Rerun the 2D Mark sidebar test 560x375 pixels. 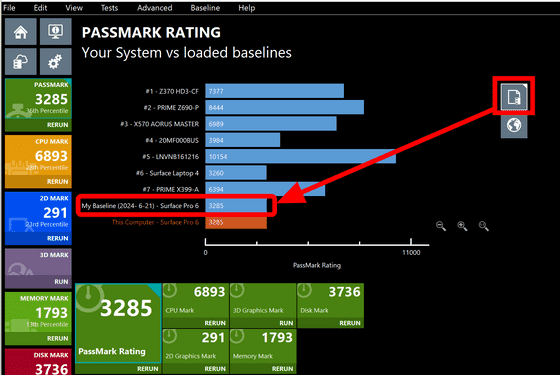coord(58,239)
